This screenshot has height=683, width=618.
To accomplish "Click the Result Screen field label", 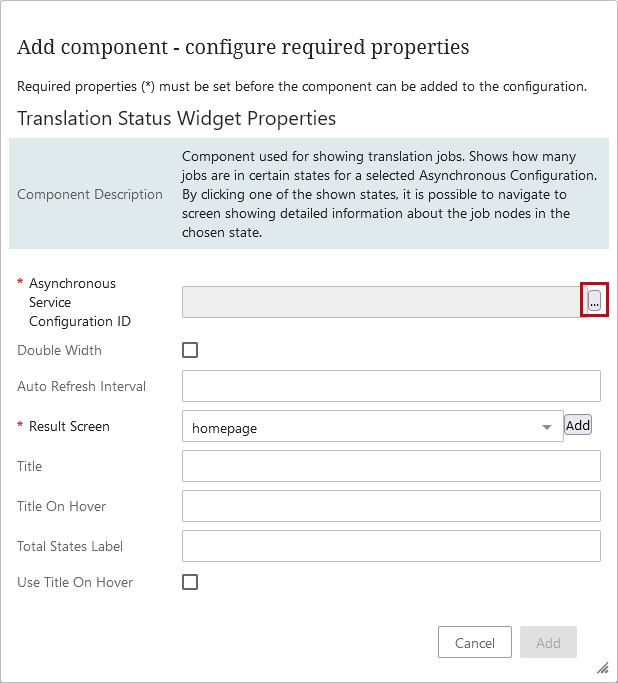I will click(x=69, y=426).
